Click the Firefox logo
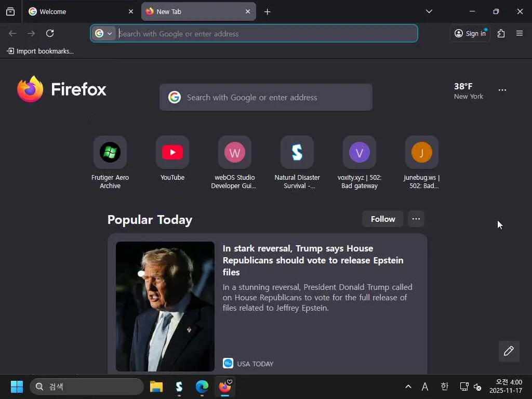 (x=62, y=89)
